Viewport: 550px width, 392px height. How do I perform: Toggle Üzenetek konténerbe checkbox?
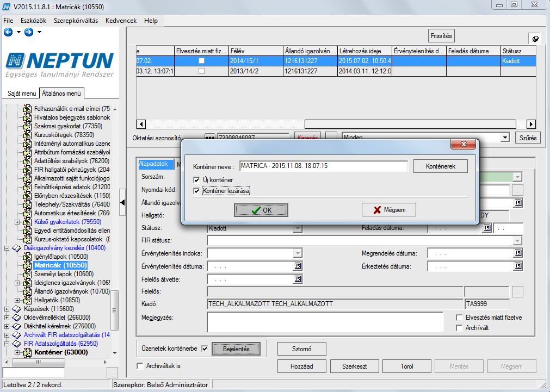pyautogui.click(x=205, y=349)
